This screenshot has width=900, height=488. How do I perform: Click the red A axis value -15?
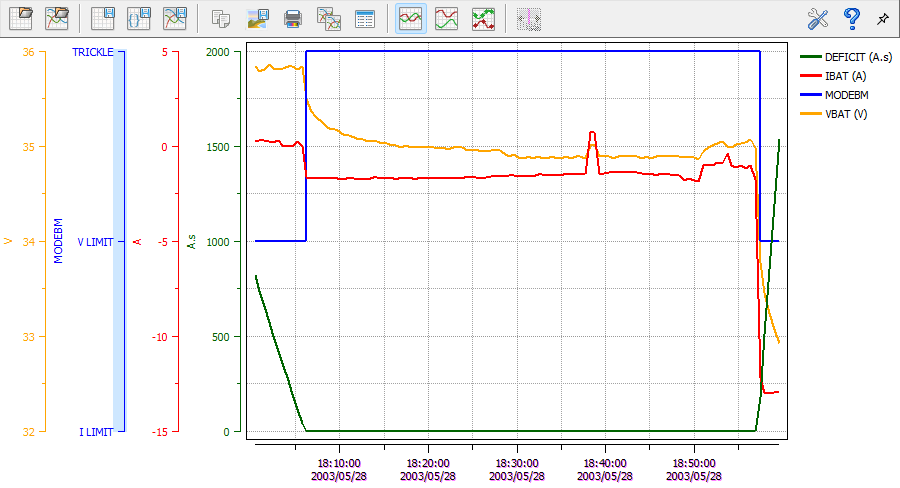(x=160, y=432)
